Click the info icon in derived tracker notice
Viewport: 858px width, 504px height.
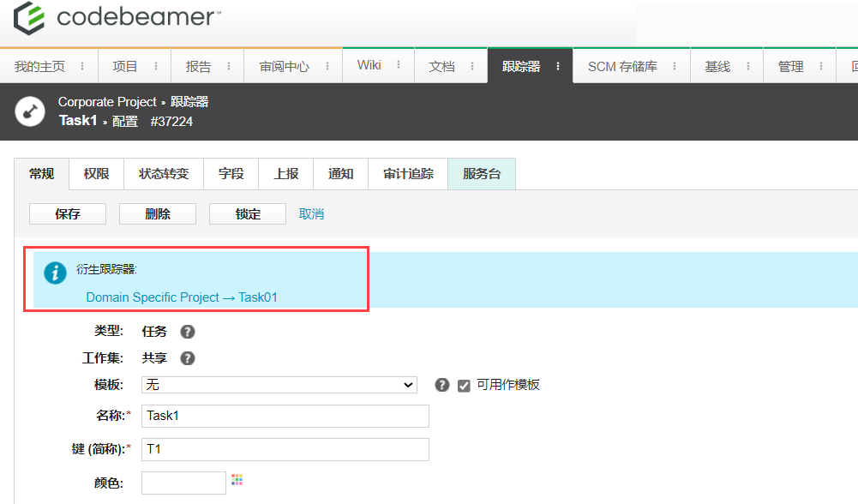[x=55, y=273]
